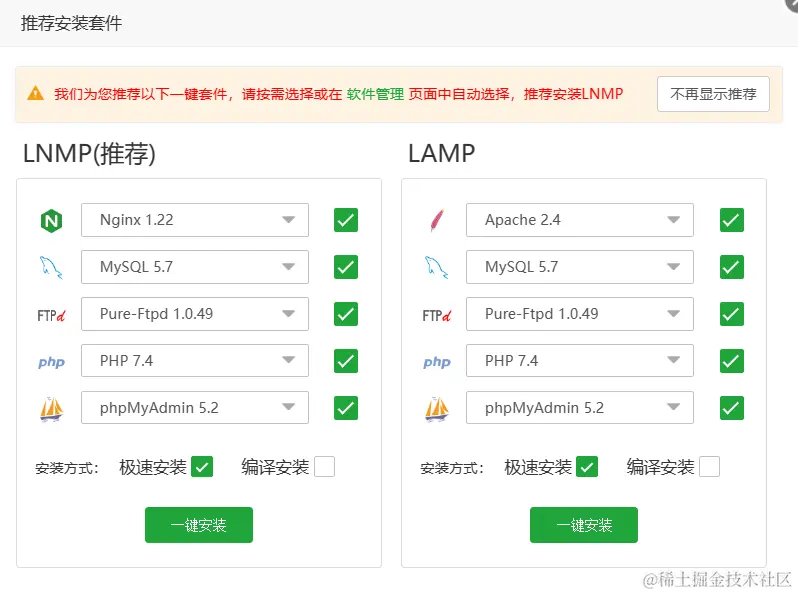Image resolution: width=798 pixels, height=595 pixels.
Task: Toggle 极速安装 checkbox in LAMP
Action: point(587,467)
